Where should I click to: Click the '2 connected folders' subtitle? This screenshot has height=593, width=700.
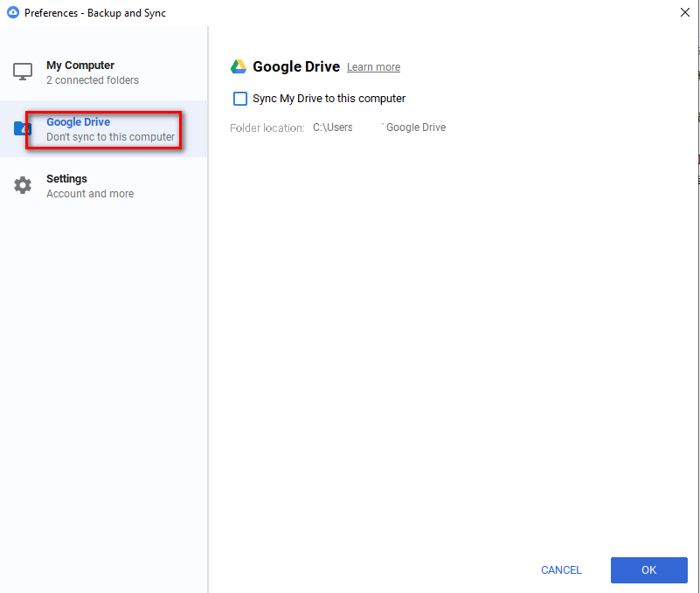click(x=93, y=80)
